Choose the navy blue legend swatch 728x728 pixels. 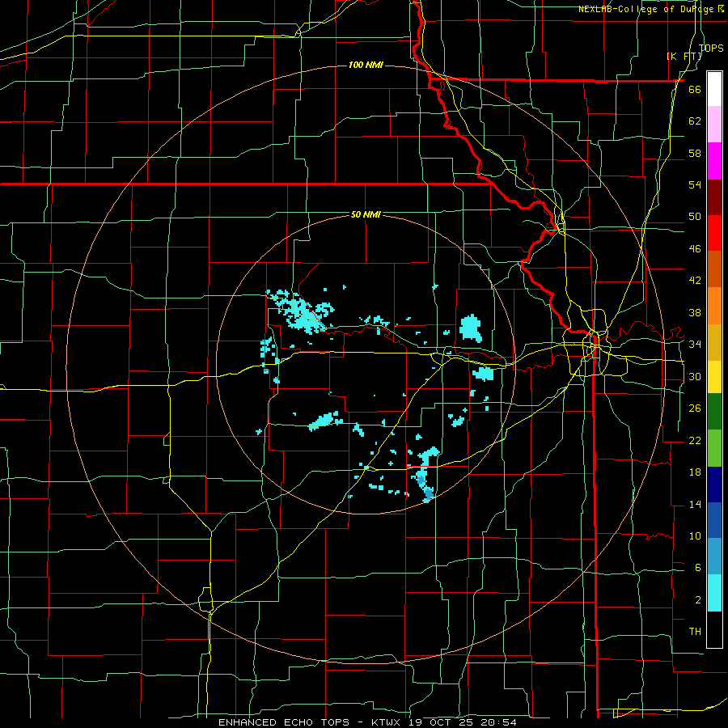point(714,485)
